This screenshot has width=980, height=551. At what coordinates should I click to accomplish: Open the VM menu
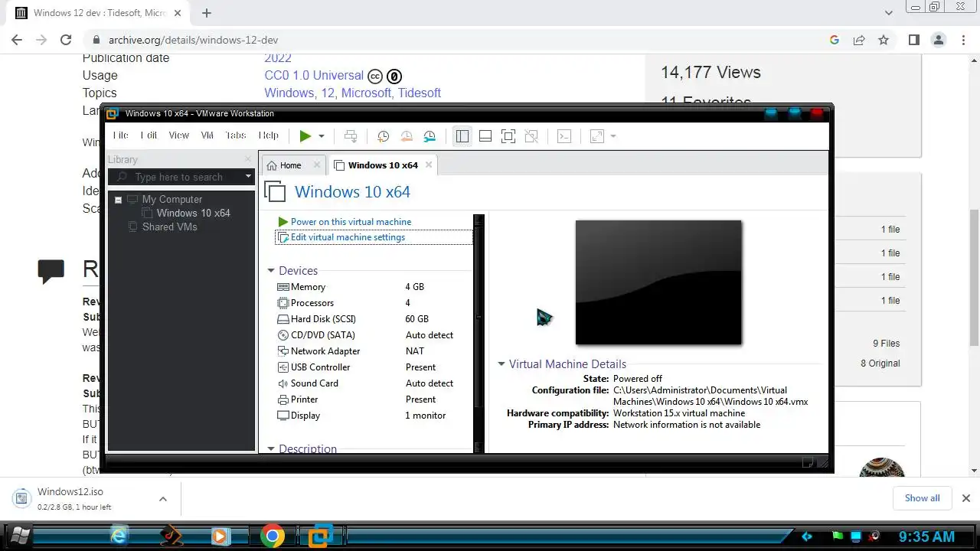click(207, 135)
